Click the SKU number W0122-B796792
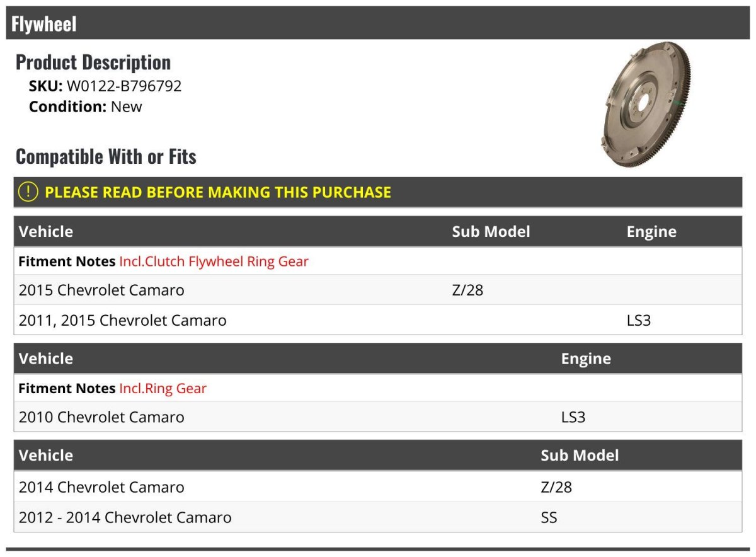756x557 pixels. click(124, 86)
